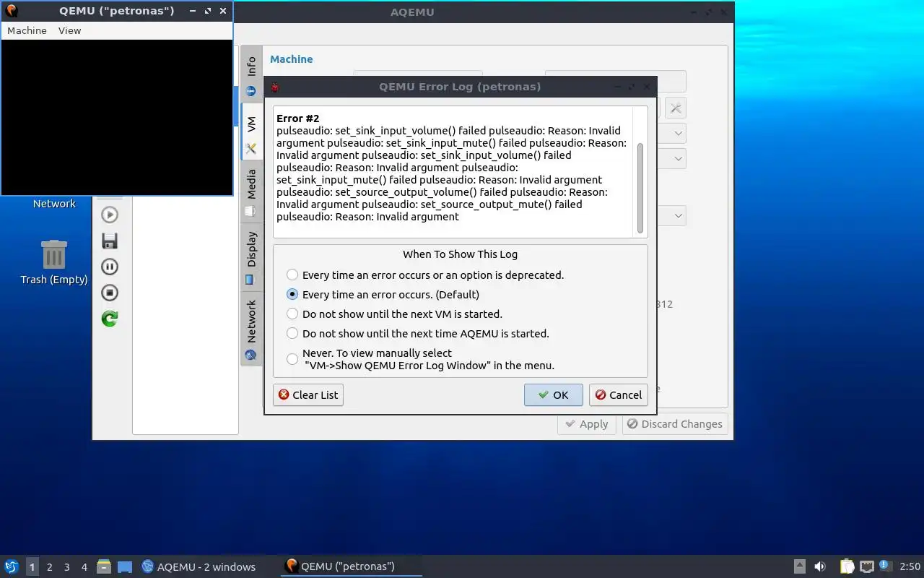924x578 pixels.
Task: Switch to the Network tab
Action: [251, 329]
